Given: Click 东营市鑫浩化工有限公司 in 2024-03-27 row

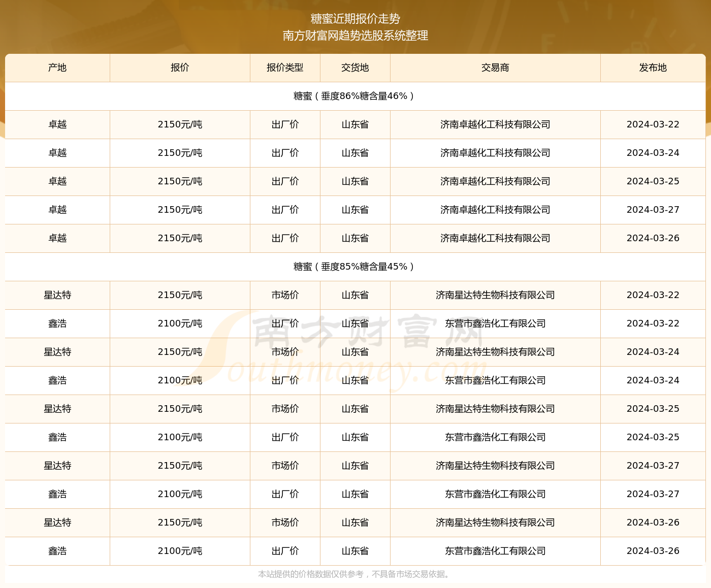Looking at the screenshot, I should 495,494.
